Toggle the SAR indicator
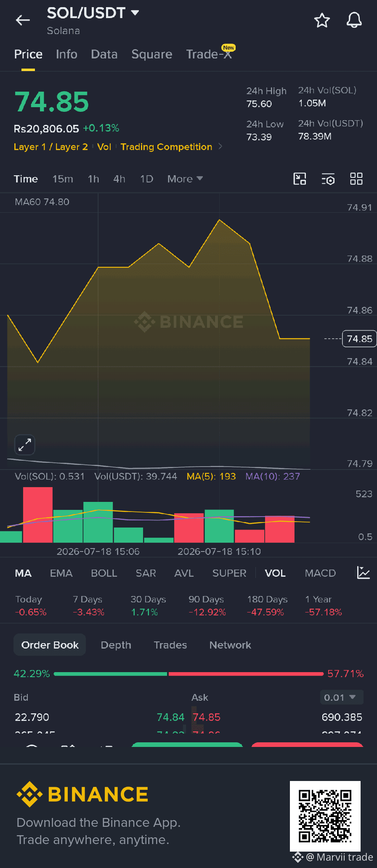 (x=146, y=573)
